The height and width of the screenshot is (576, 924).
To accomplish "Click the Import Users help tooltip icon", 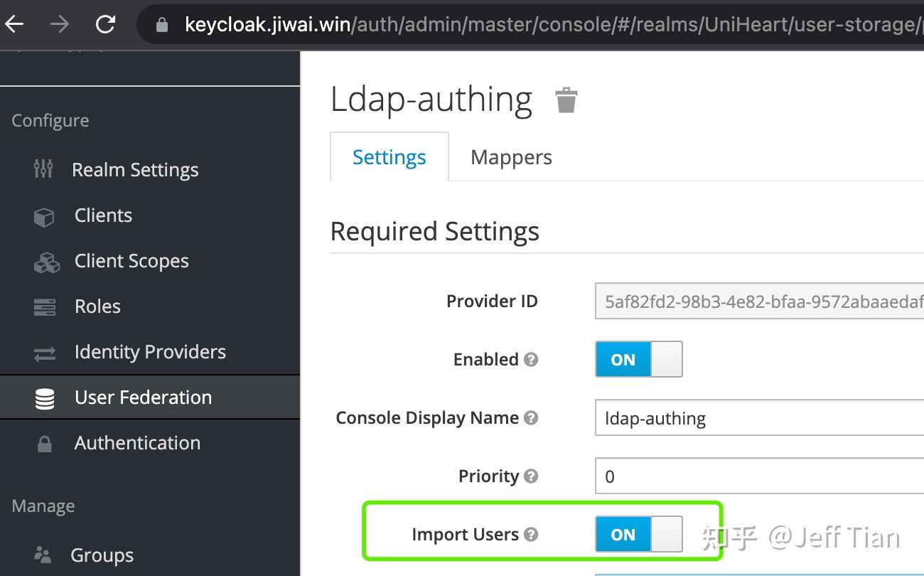I will pos(531,535).
